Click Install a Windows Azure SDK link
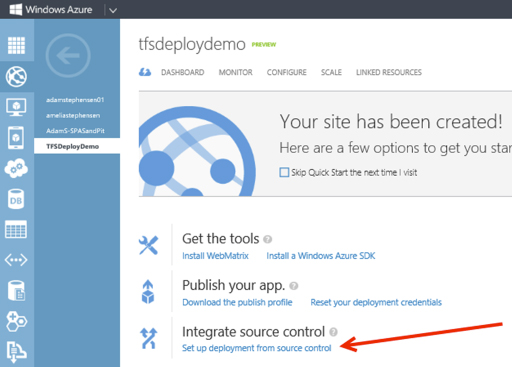Screen dimensions: 512x367 (x=321, y=256)
